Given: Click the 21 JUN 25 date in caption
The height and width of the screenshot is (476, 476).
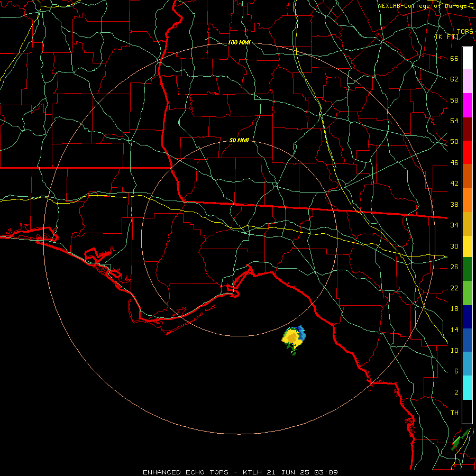Looking at the screenshot, I should click(288, 472).
